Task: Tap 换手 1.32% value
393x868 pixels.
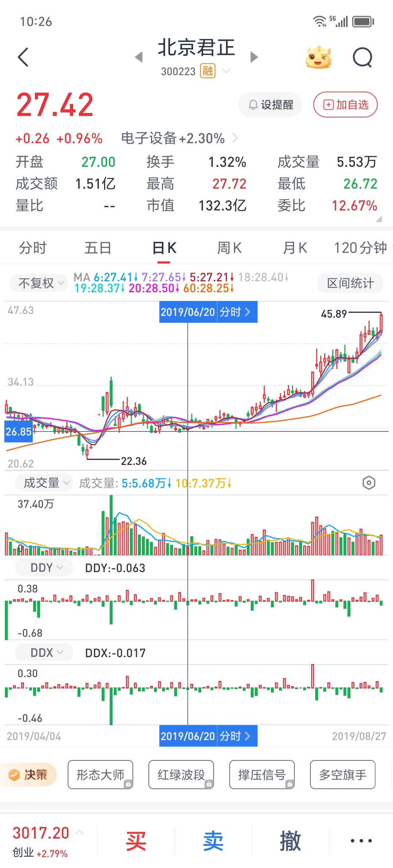Action: tap(227, 162)
